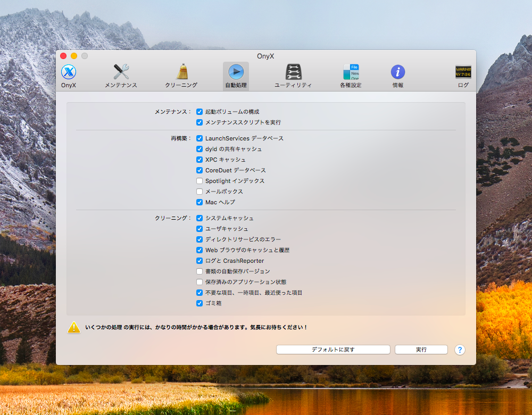Viewport: 532px width, 415px height.
Task: Uncheck 起動ボリュームの構成 checkbox
Action: pyautogui.click(x=199, y=112)
